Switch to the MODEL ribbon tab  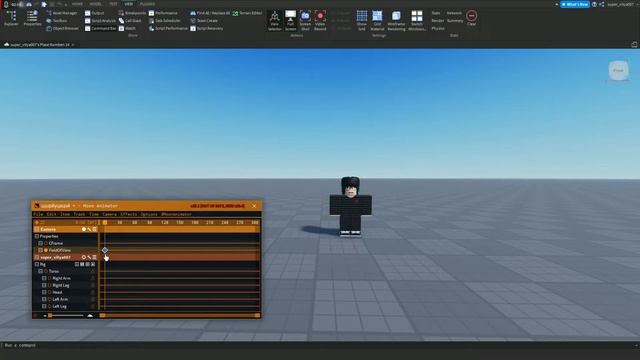click(96, 4)
